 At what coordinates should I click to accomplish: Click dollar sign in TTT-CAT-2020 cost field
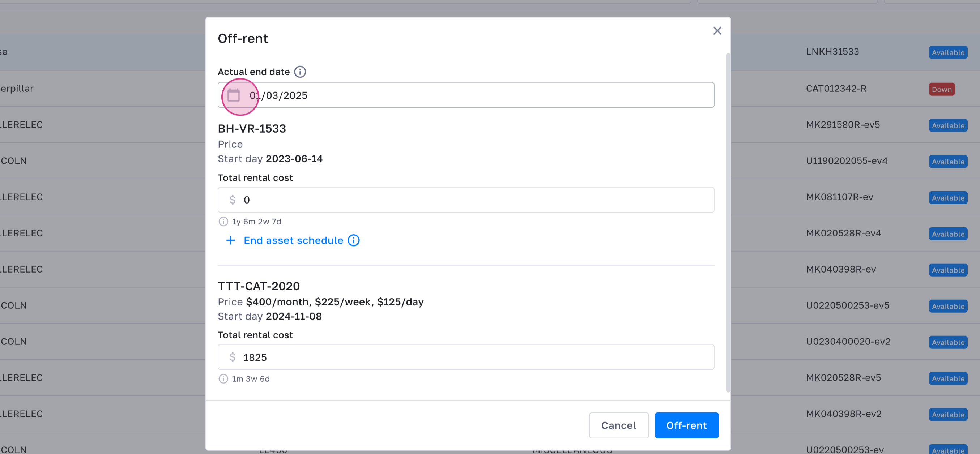pos(233,357)
